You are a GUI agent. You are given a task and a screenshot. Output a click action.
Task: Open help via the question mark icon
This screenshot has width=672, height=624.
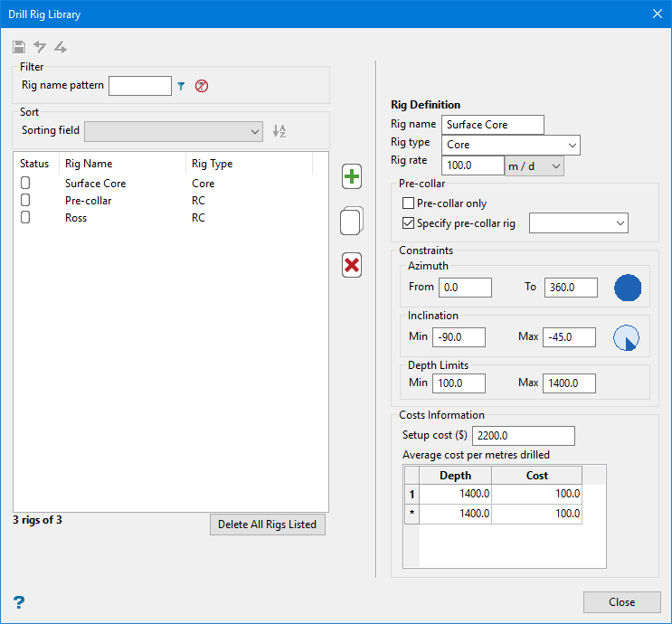[x=18, y=602]
